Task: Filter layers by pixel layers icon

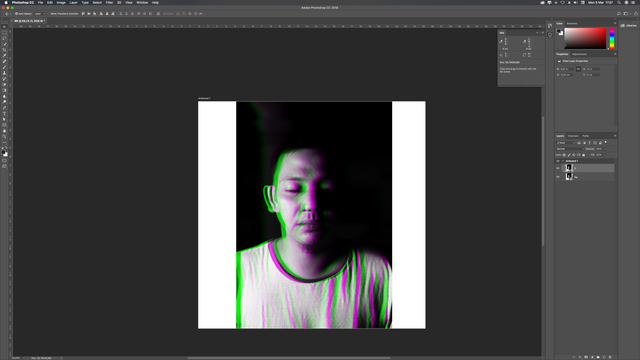Action: coord(579,143)
